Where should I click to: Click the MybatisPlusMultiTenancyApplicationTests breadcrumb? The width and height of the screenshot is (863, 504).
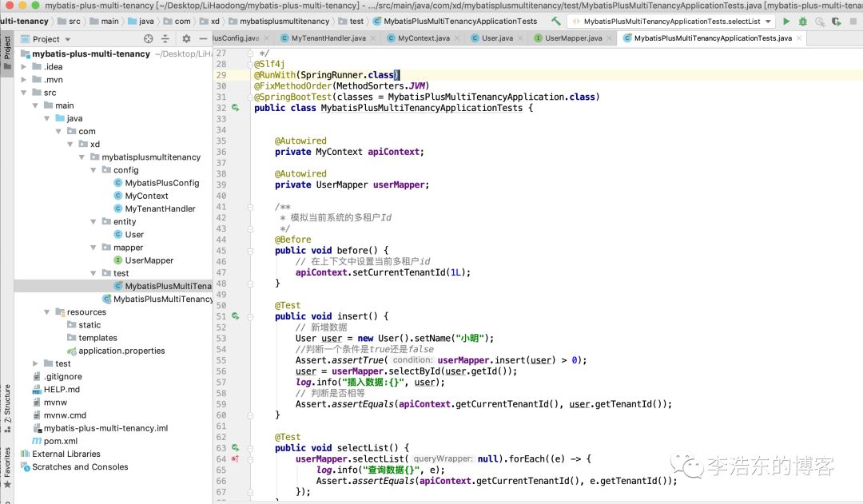click(x=455, y=21)
